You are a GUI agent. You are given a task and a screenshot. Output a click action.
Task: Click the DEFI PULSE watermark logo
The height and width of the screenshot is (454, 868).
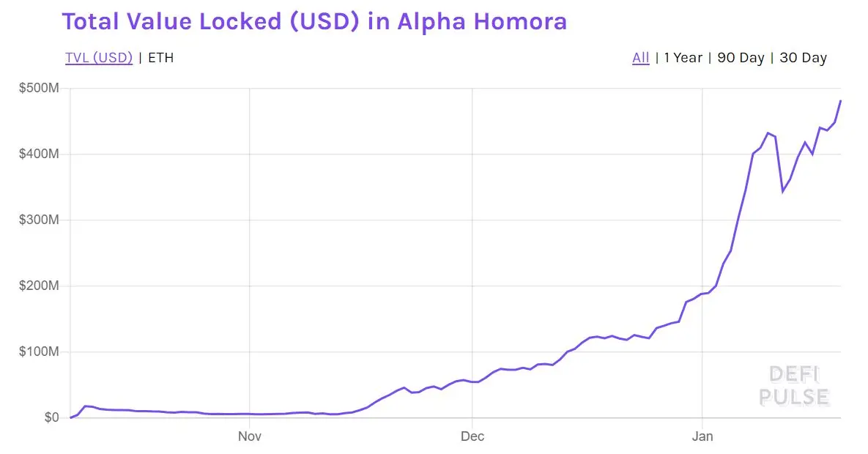794,386
